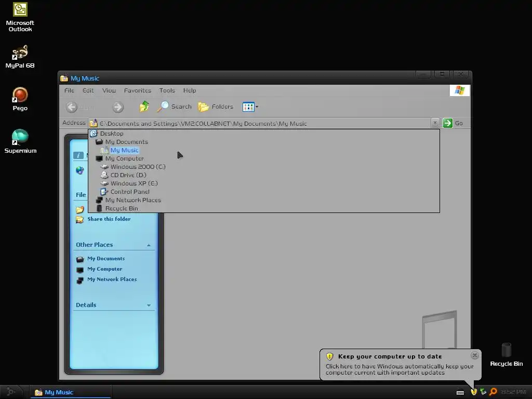Image resolution: width=532 pixels, height=399 pixels.
Task: Open the Help menu
Action: click(190, 90)
